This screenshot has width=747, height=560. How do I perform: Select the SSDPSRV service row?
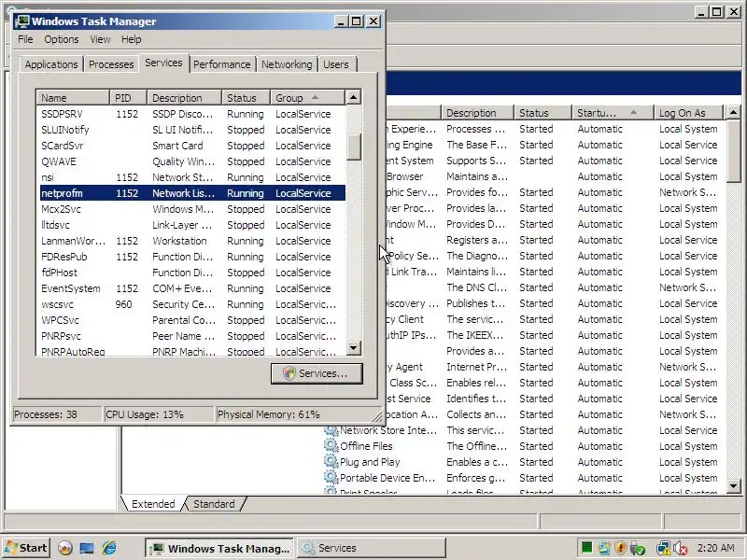pyautogui.click(x=191, y=114)
